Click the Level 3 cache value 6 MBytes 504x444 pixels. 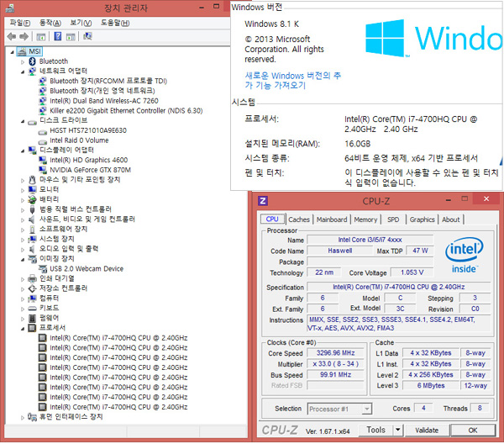[431, 385]
